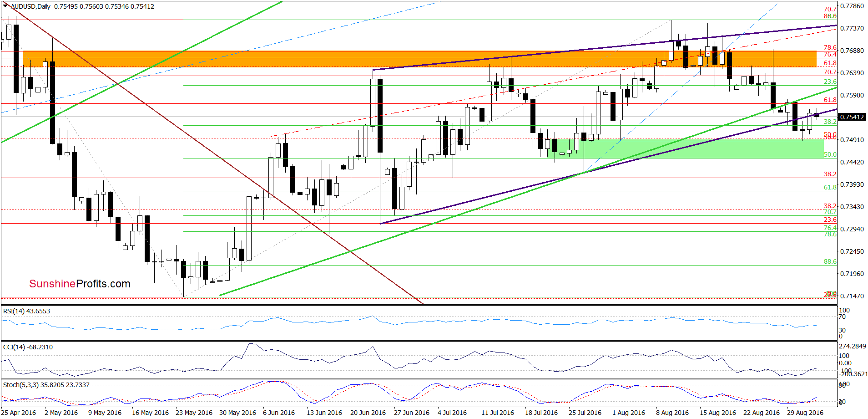
Task: Click the green 88.6 Fibonacci label near 0.72
Action: click(830, 261)
